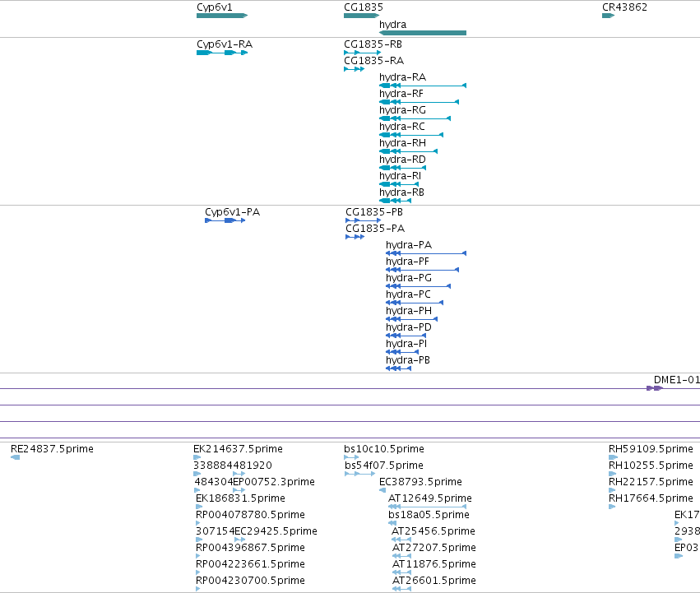Select the hydra-PH protein

coord(411,319)
